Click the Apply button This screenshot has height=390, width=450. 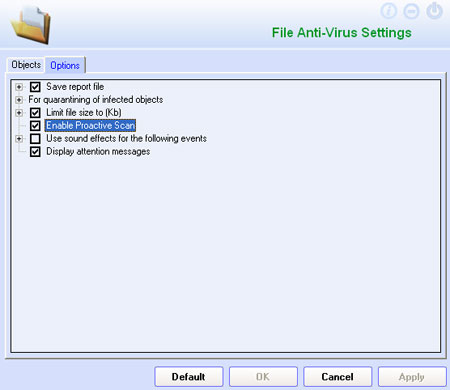coord(412,377)
